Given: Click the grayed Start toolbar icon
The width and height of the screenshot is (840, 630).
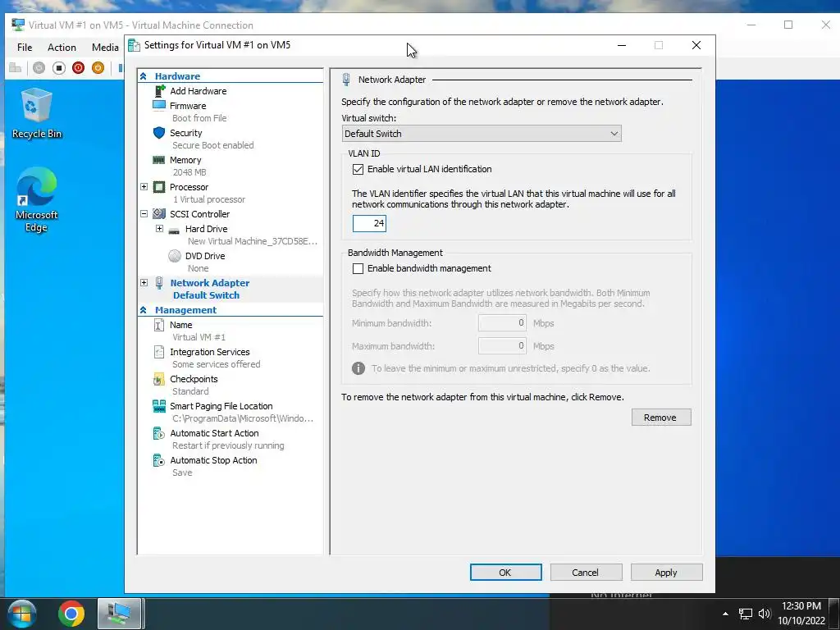Looking at the screenshot, I should (39, 68).
